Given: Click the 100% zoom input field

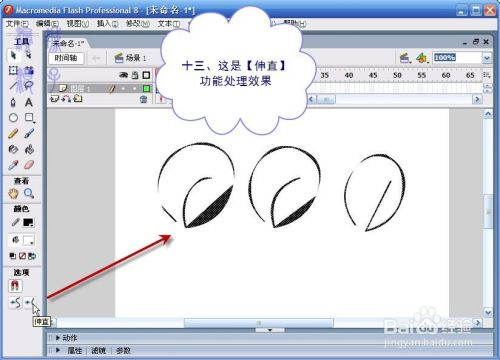Looking at the screenshot, I should [x=457, y=58].
